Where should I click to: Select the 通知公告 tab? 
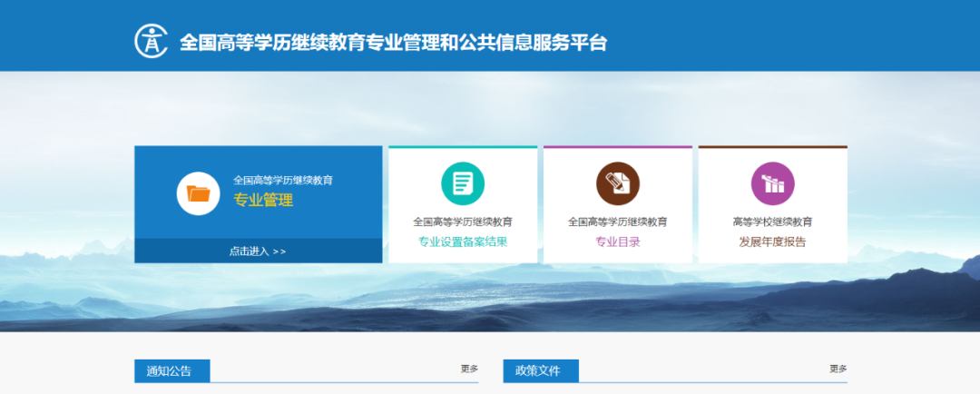(x=171, y=371)
